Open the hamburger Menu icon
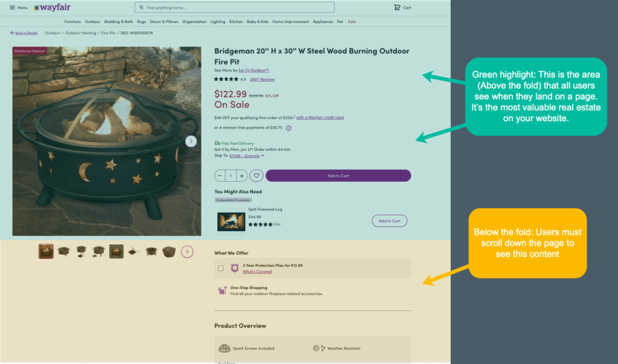The image size is (618, 364). click(x=13, y=8)
